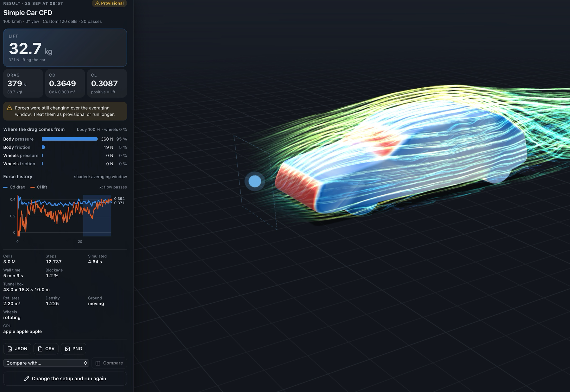Viewport: 570px width, 392px height.
Task: Click the Body friction drag bar
Action: (x=43, y=147)
